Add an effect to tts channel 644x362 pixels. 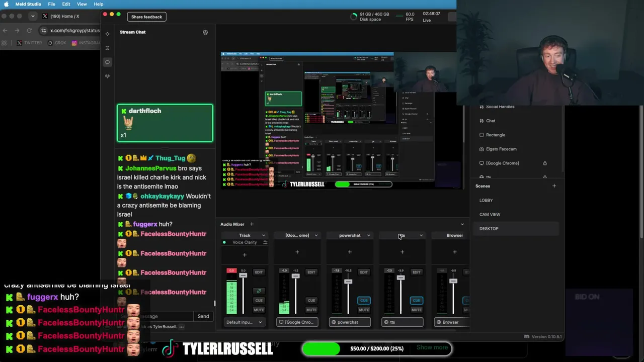click(402, 252)
